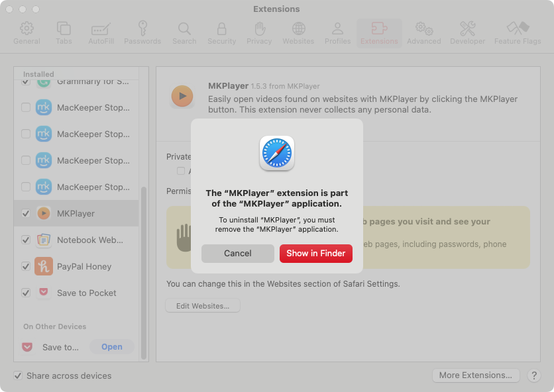
Task: Click the Installed section header
Action: pyautogui.click(x=38, y=74)
